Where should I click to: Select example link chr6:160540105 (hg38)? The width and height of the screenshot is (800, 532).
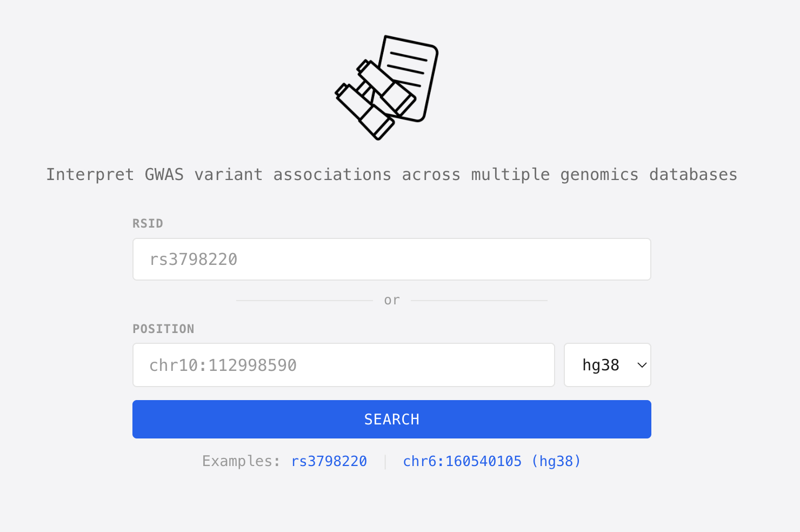click(491, 461)
